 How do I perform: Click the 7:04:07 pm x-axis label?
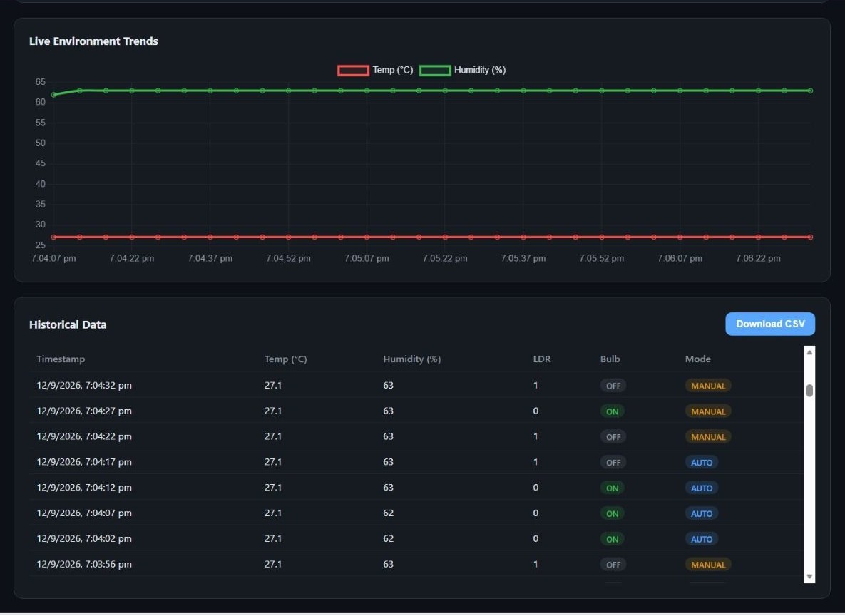click(x=53, y=259)
